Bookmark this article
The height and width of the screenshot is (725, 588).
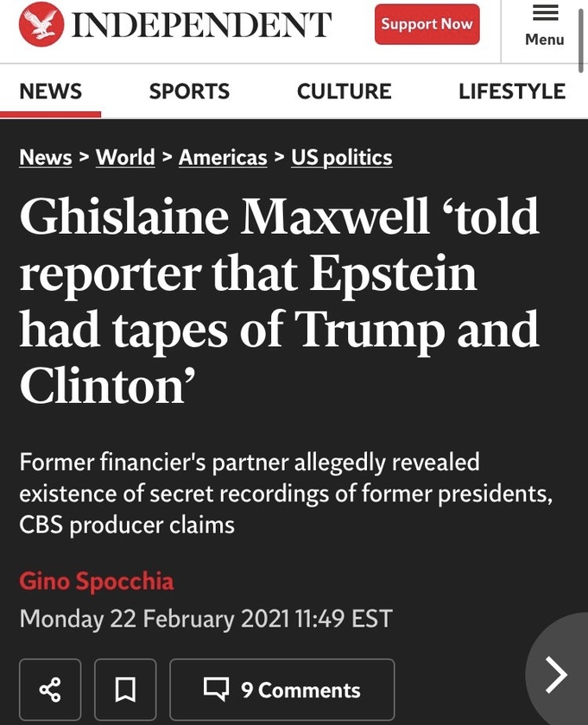point(125,690)
